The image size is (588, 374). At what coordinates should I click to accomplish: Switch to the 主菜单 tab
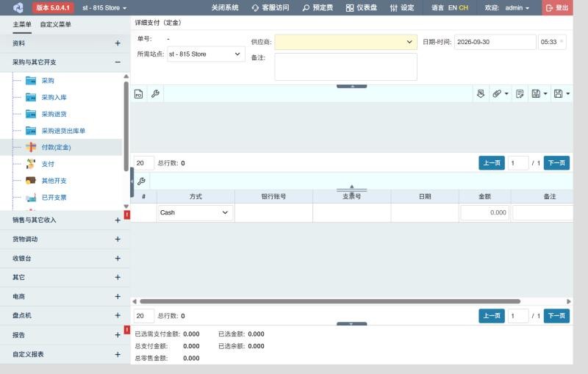[22, 24]
